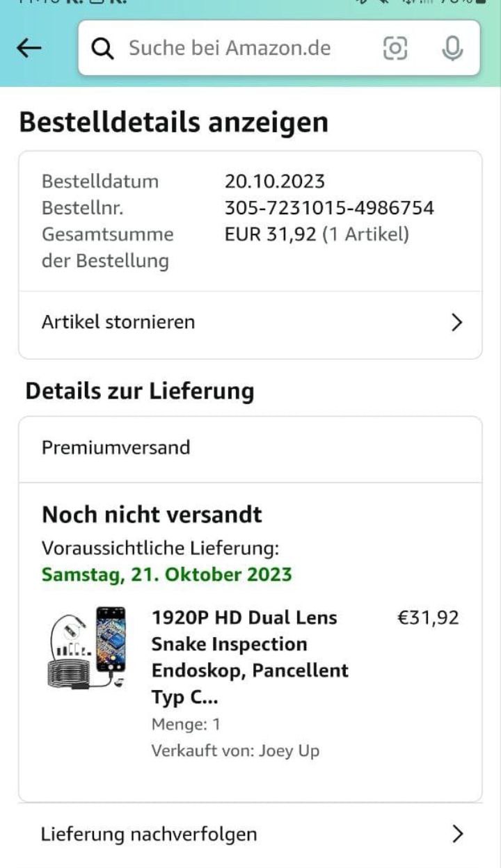
Task: Tap seller name Joey Up
Action: pos(289,751)
